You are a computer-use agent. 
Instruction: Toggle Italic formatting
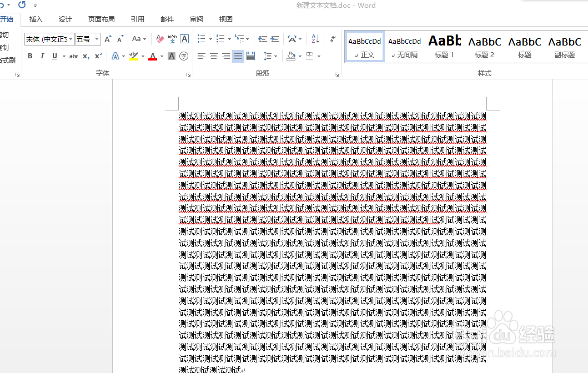[x=42, y=56]
